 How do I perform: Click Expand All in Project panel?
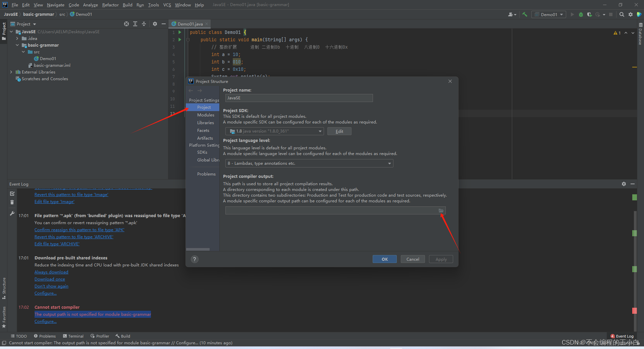[x=135, y=24]
